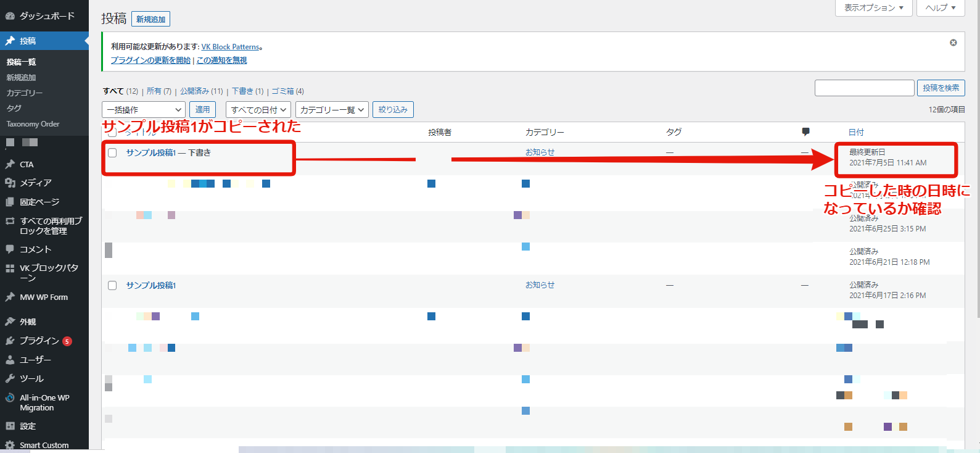Select 投稿一覧 in the sidebar submenu
Image resolution: width=980 pixels, height=453 pixels.
click(22, 62)
